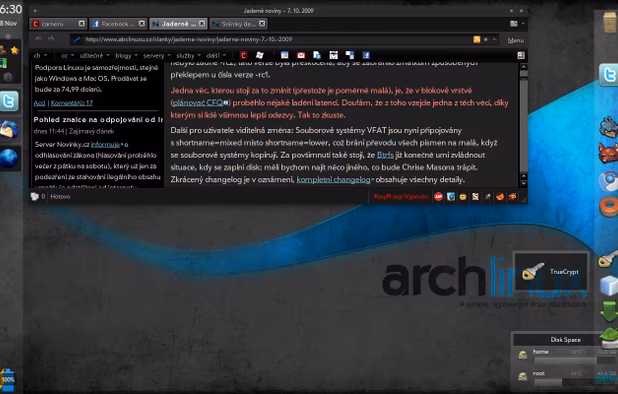
Task: Follow the Btrfs link
Action: (x=385, y=155)
